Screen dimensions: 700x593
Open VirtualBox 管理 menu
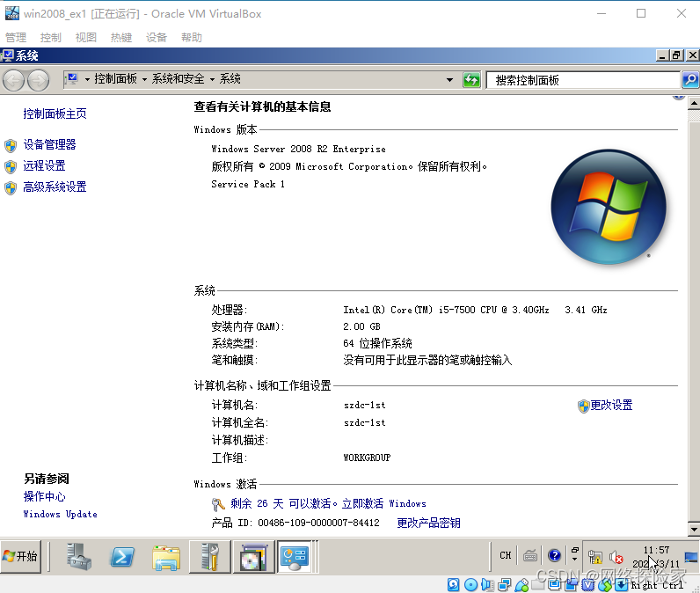point(16,38)
